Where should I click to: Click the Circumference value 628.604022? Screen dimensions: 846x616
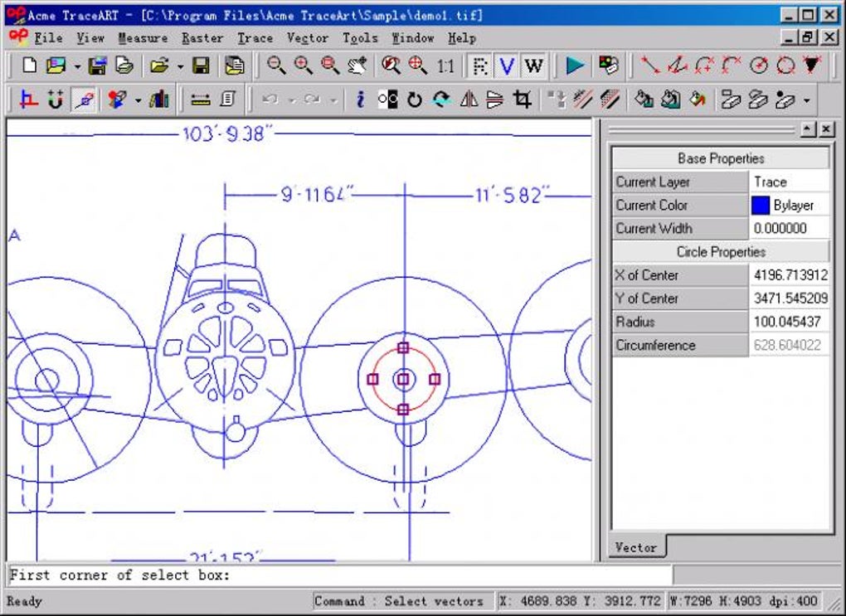pyautogui.click(x=790, y=345)
